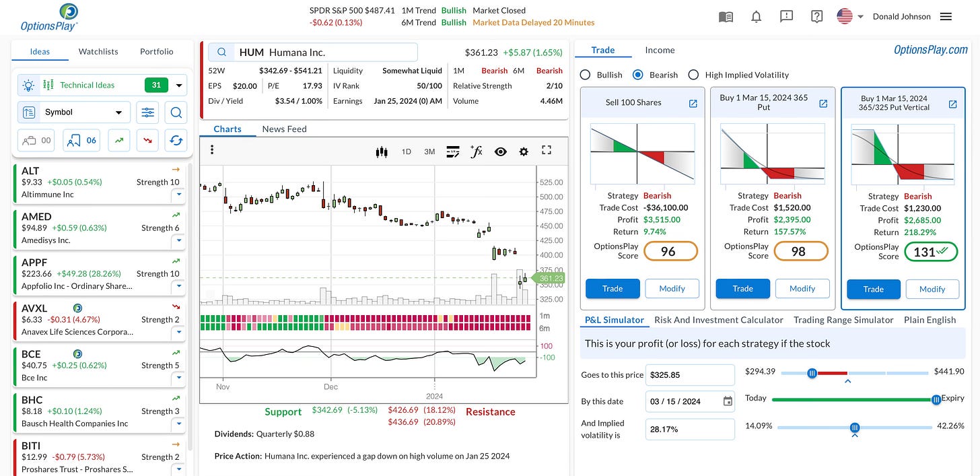Toggle chart visibility eye icon

click(x=500, y=151)
